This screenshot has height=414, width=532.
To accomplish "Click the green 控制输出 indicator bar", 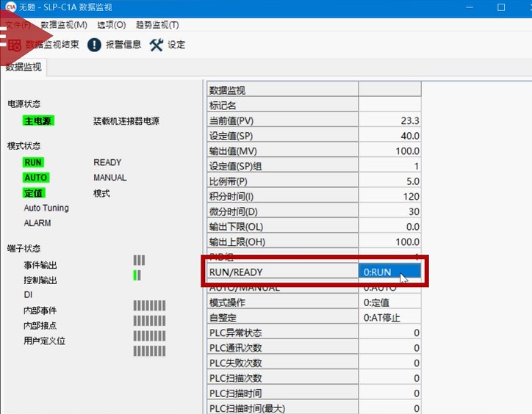I will (136, 275).
